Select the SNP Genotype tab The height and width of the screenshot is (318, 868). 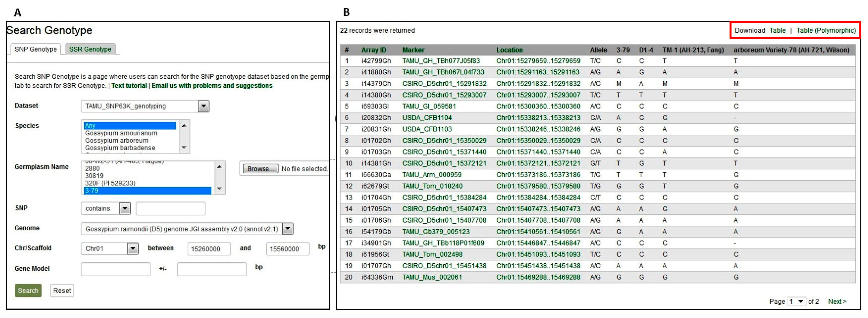35,49
